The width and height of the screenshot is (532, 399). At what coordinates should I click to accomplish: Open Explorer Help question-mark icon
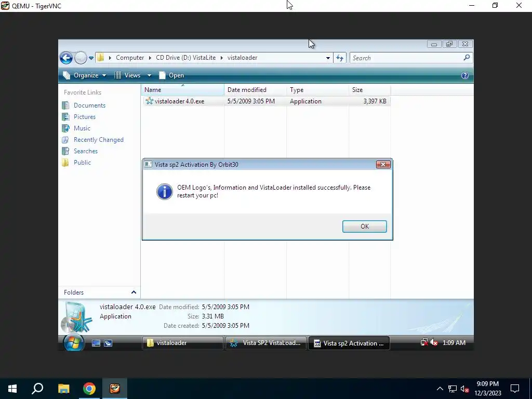point(465,75)
